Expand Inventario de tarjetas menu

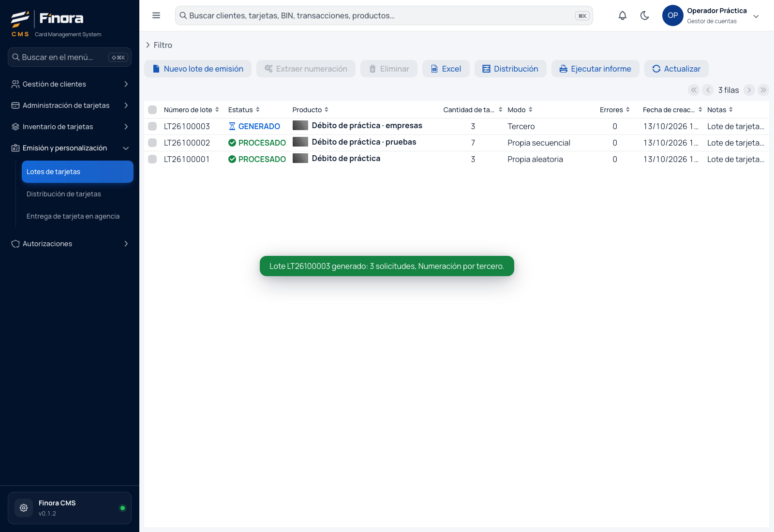(70, 127)
